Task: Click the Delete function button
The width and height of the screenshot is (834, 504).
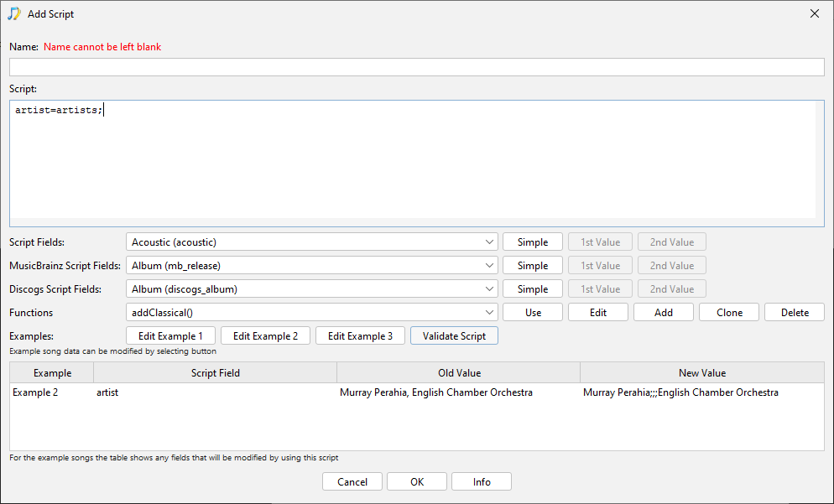Action: (x=794, y=312)
